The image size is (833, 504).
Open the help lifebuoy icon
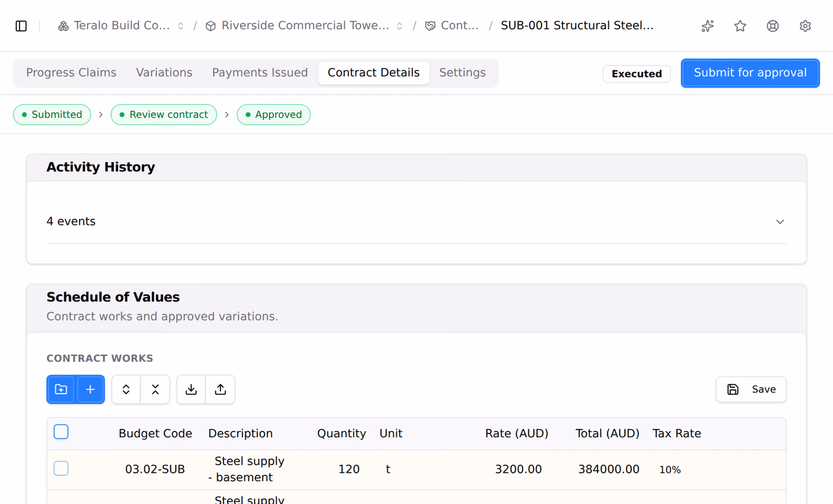click(x=773, y=26)
